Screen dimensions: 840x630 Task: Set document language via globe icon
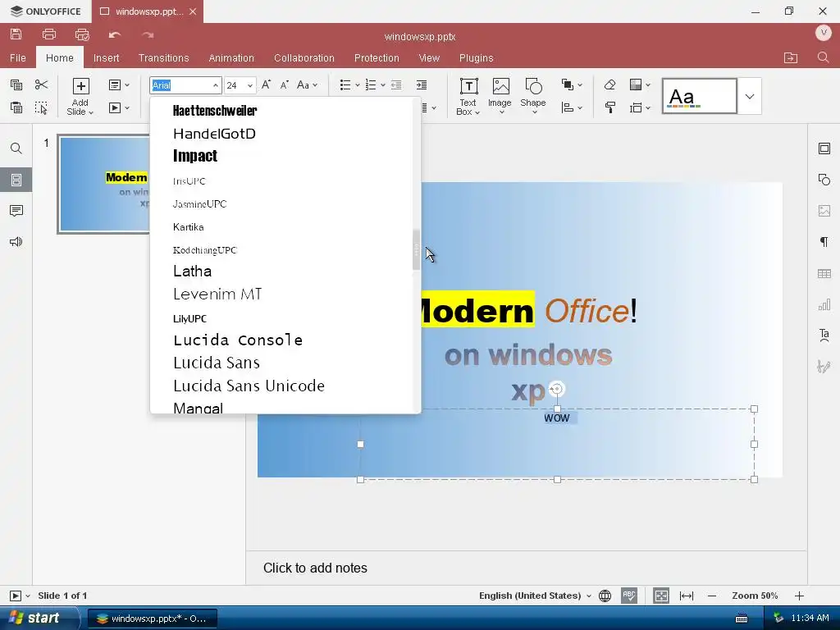(x=605, y=596)
